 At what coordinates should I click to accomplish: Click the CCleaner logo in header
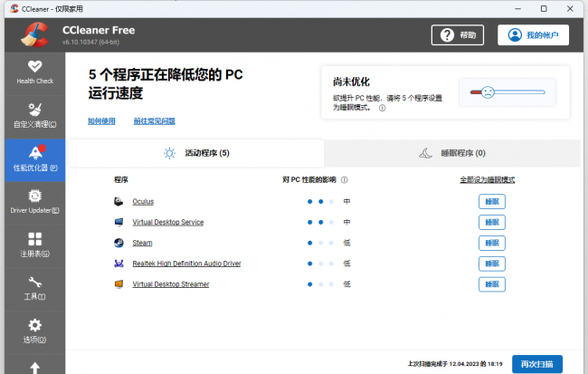pos(35,34)
